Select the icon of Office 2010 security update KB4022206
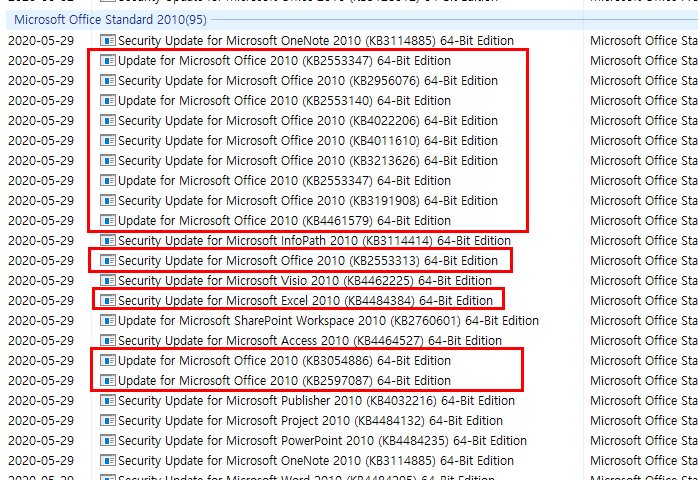The image size is (698, 480). (x=108, y=121)
